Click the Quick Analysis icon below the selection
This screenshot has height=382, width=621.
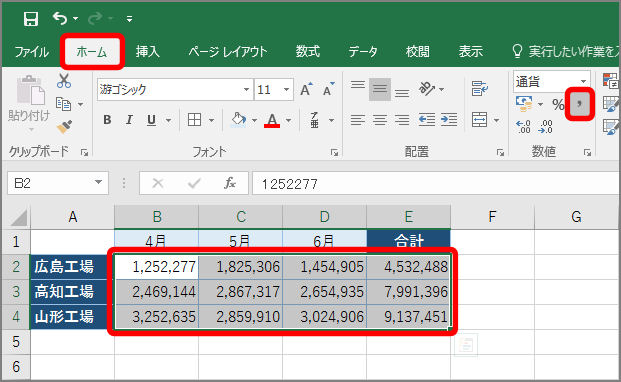click(x=466, y=345)
